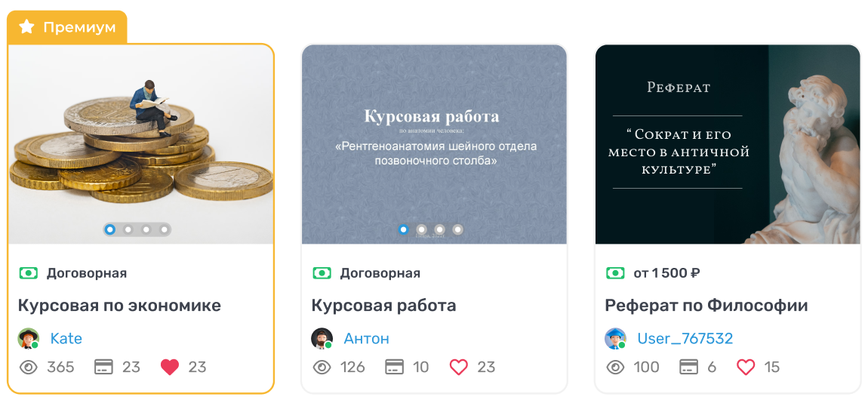Click the views eye icon on Kate's card
The width and height of the screenshot is (868, 403).
(29, 368)
